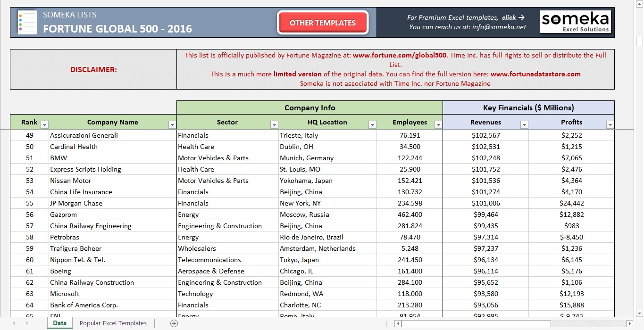Click the plus icon to add new sheet
This screenshot has height=330, width=644.
click(174, 323)
